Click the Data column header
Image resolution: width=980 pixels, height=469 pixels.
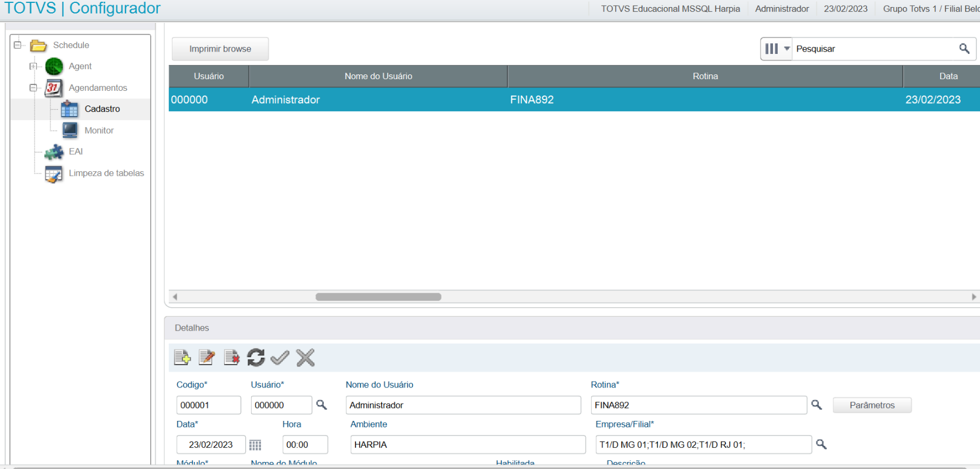pyautogui.click(x=942, y=76)
